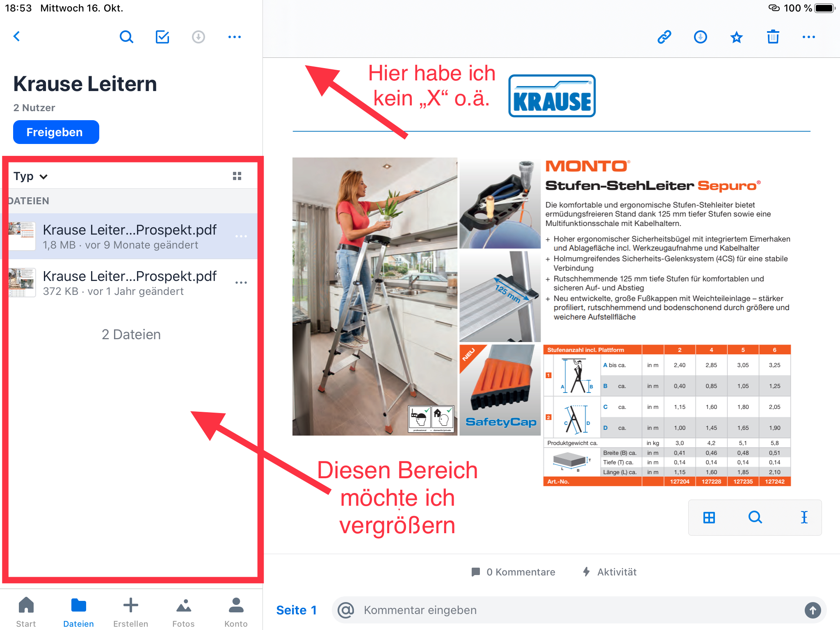Star the open PDF document
This screenshot has height=630, width=840.
point(737,37)
